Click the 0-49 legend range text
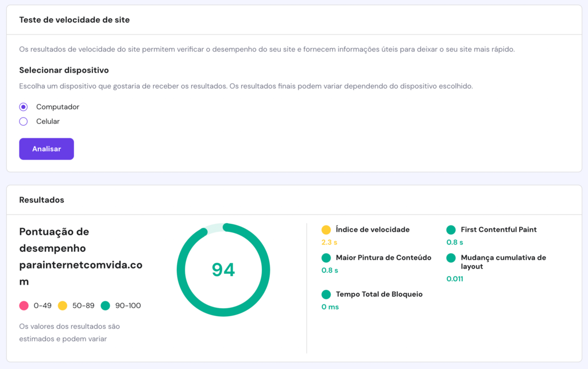The width and height of the screenshot is (588, 369). pos(42,306)
